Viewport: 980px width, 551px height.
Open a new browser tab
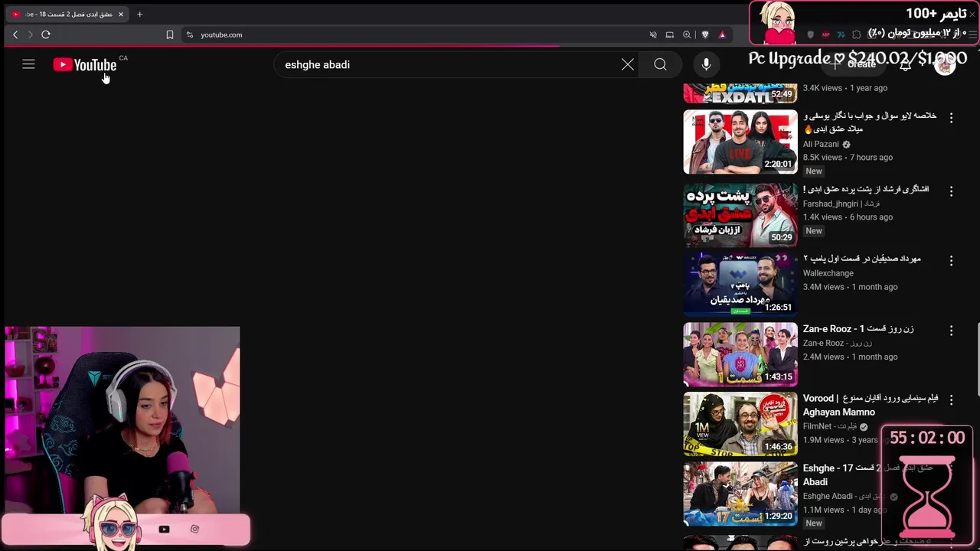(x=139, y=14)
